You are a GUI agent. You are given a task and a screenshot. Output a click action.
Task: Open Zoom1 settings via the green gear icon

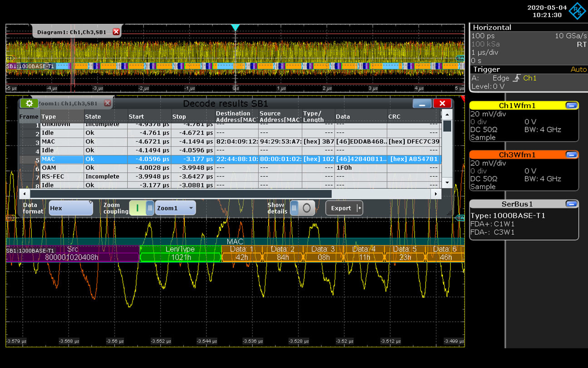coord(29,103)
